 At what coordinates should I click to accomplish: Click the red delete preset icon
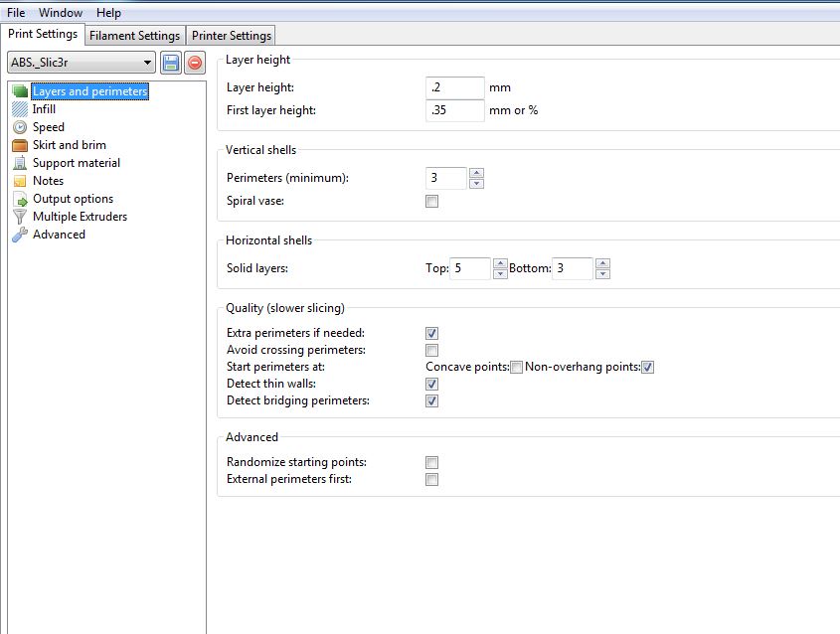[195, 63]
